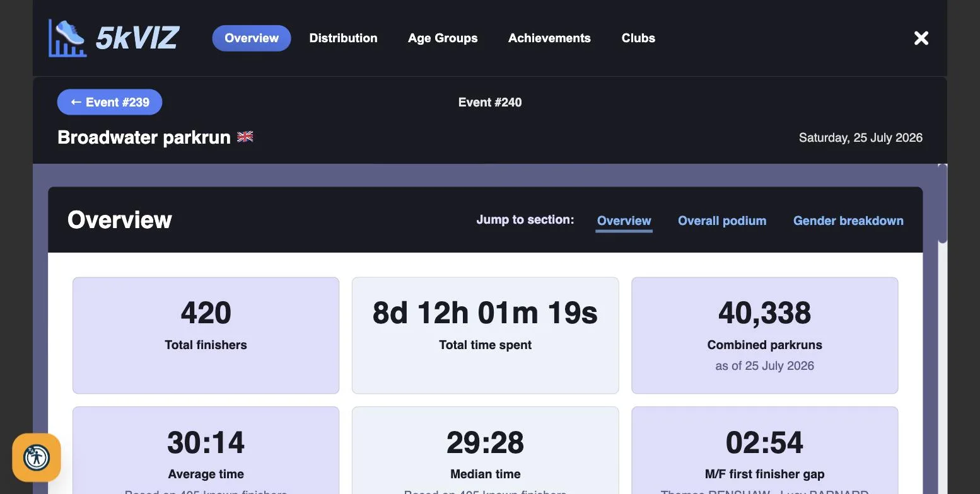Switch to the Distribution tab
This screenshot has height=494, width=980.
coord(343,38)
